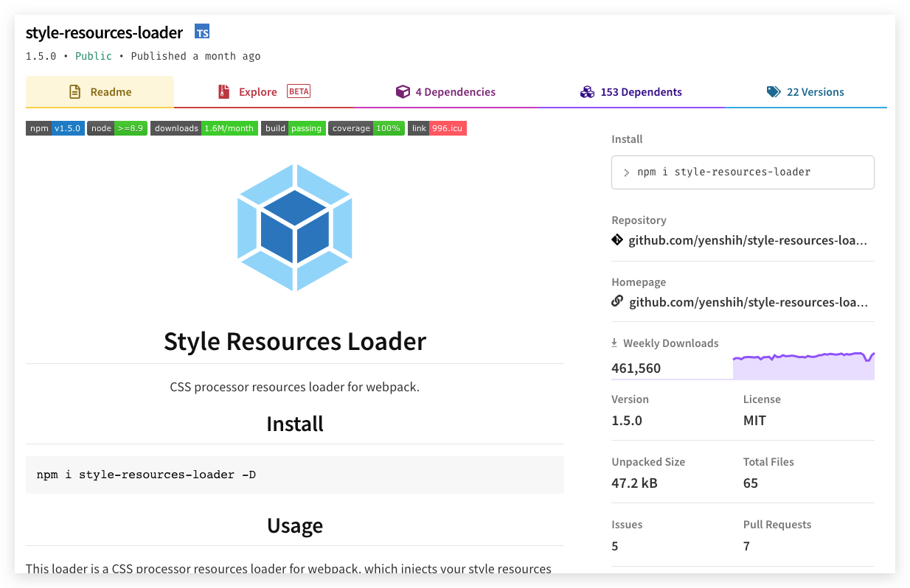Click the Explore tab file icon
Viewport: 910px width, 588px height.
point(223,92)
